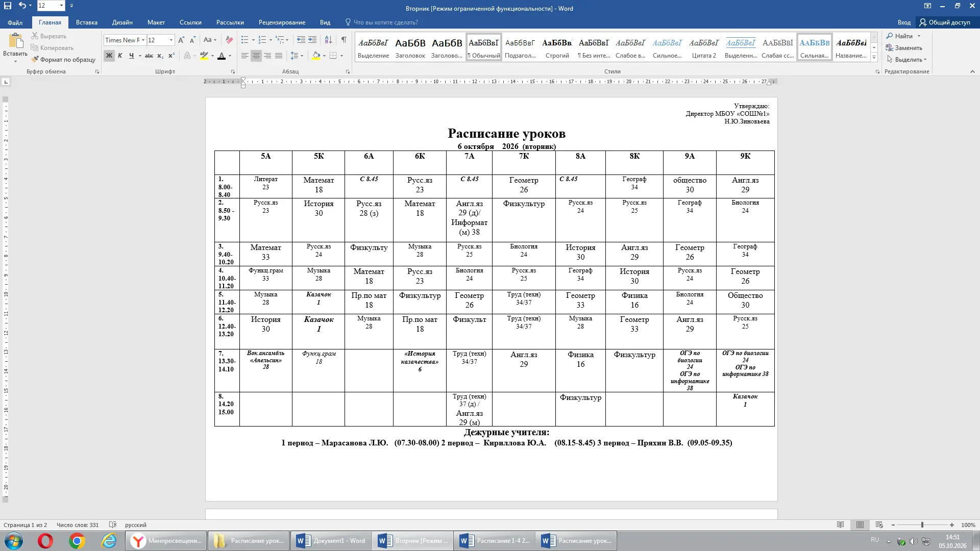Increase paragraph indent
Image resolution: width=980 pixels, height=551 pixels.
point(312,40)
